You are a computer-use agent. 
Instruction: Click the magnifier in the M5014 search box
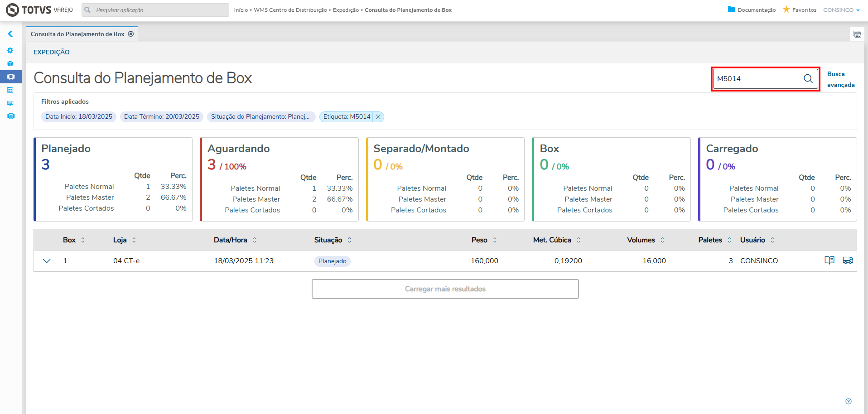pos(808,78)
